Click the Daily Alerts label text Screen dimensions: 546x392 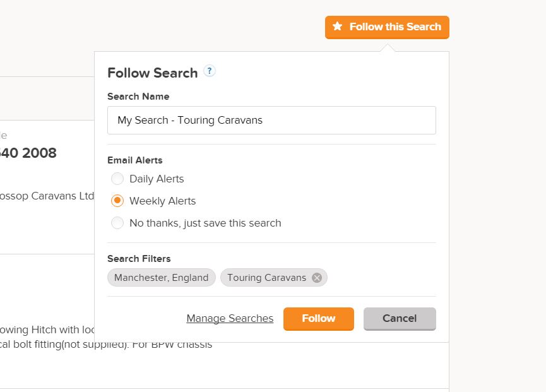tap(157, 179)
